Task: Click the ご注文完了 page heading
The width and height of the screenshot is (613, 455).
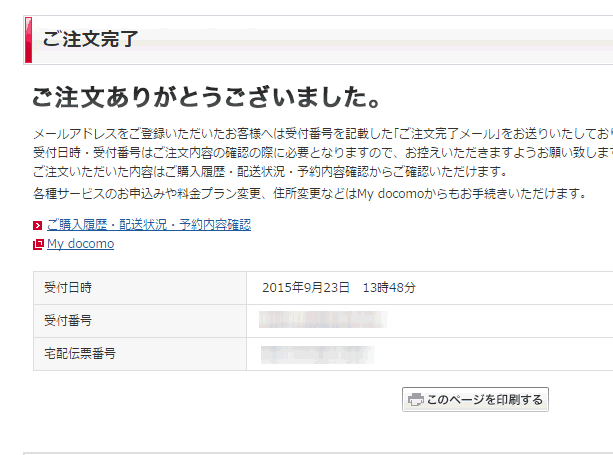Action: coord(90,40)
